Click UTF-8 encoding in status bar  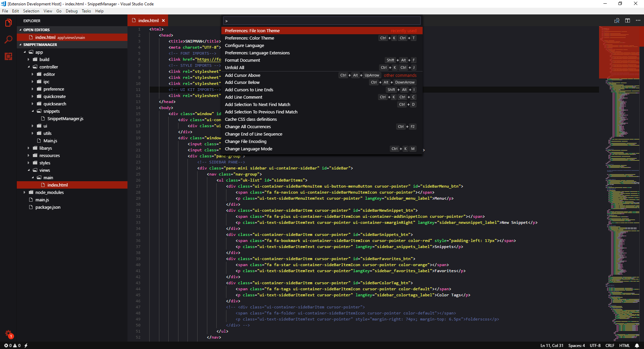595,345
